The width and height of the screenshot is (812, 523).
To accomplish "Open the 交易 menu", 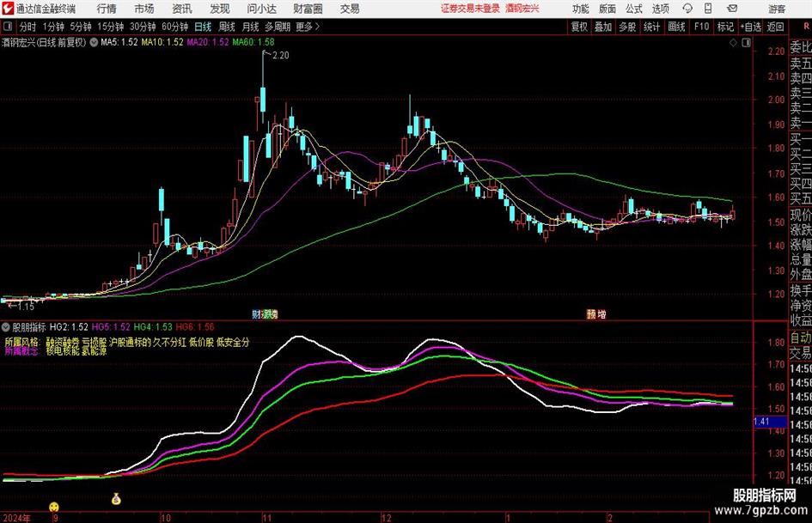I will pos(350,9).
